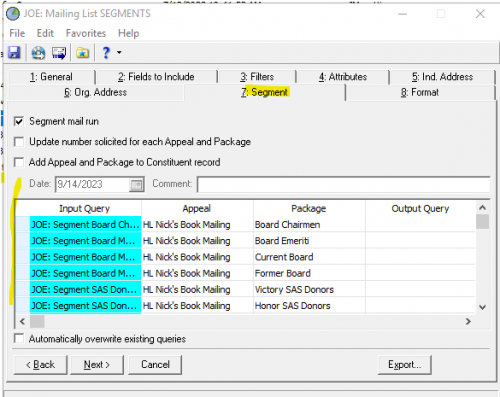Screen dimensions: 500x397
Task: Click Victory SAS Donors package cell
Action: click(309, 290)
